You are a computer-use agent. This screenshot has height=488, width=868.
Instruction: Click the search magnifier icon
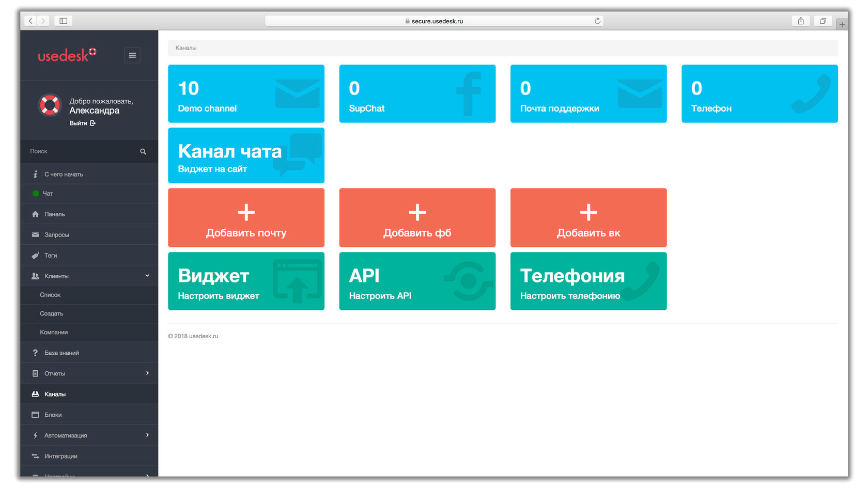tap(143, 151)
